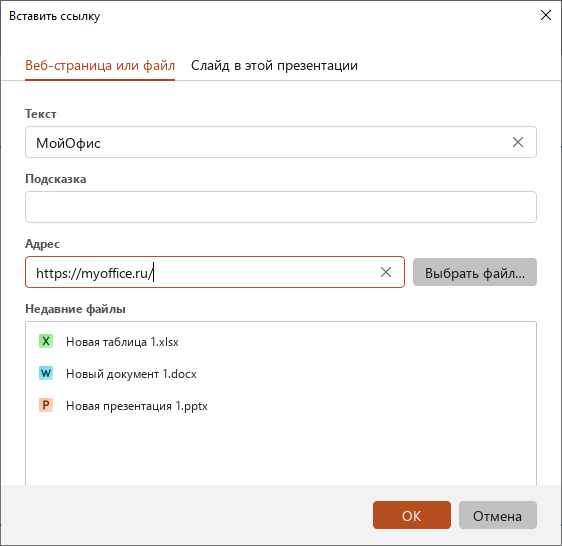Select Новый документ 1.docx from recent files
This screenshot has height=546, width=562.
click(x=131, y=374)
